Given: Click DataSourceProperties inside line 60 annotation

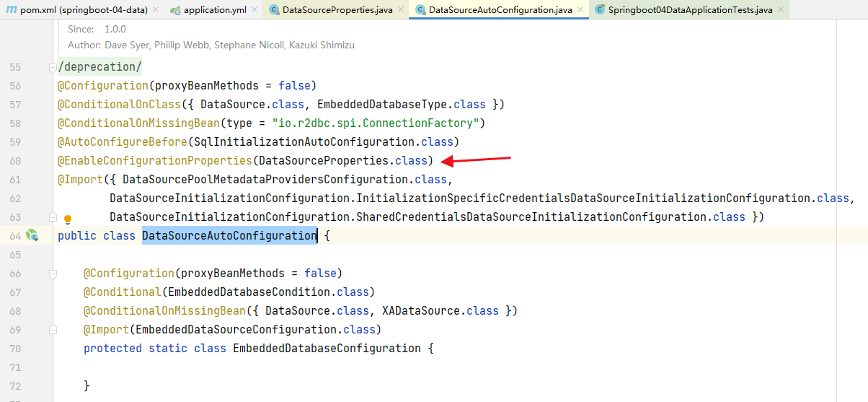Looking at the screenshot, I should [324, 161].
